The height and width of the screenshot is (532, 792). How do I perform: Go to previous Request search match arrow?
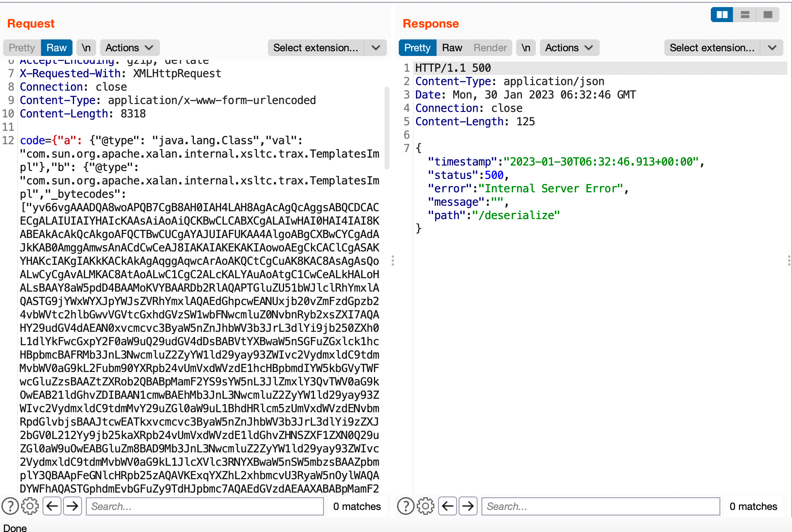pos(52,506)
